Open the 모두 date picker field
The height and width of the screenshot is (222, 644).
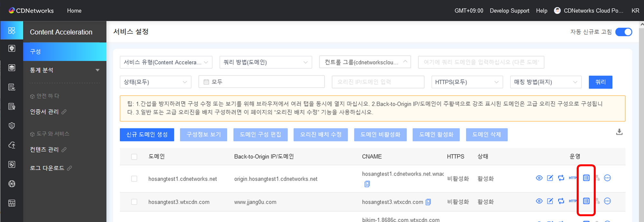click(x=261, y=82)
